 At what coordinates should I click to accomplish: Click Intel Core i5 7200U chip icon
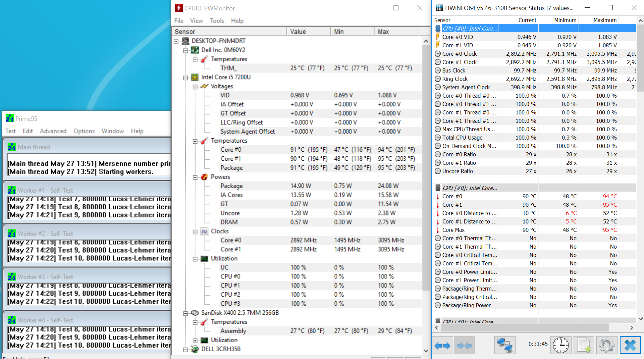coord(195,77)
